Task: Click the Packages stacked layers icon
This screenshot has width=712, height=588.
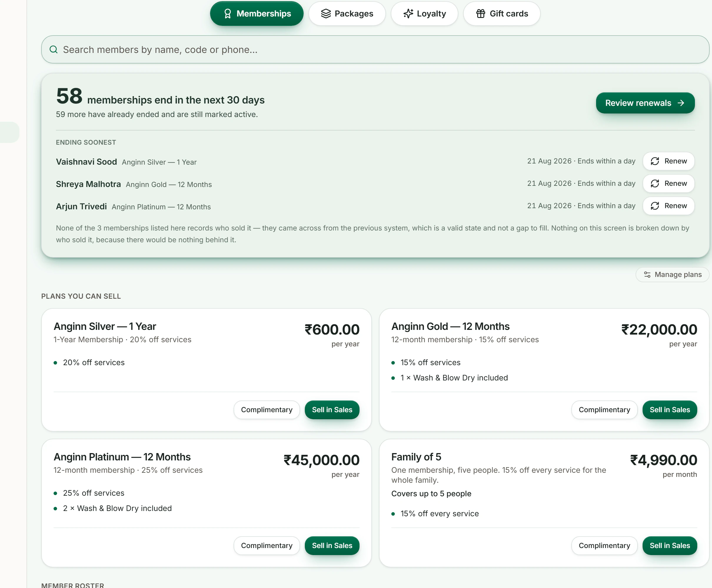Action: click(x=326, y=14)
